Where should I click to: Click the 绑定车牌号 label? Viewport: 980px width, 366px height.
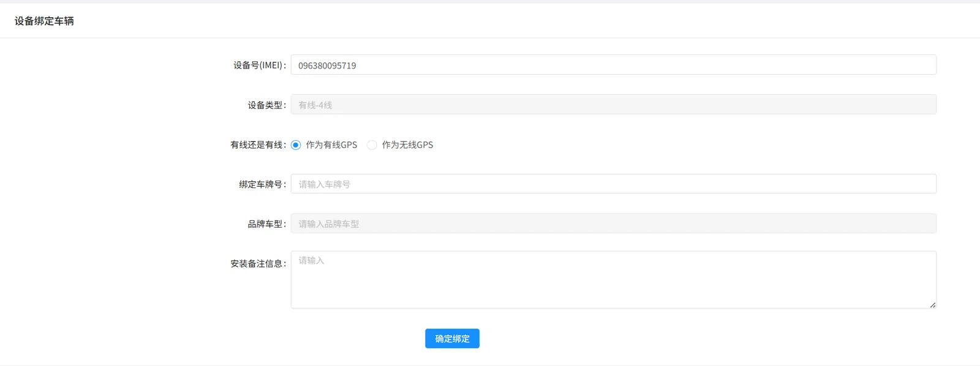coord(263,184)
